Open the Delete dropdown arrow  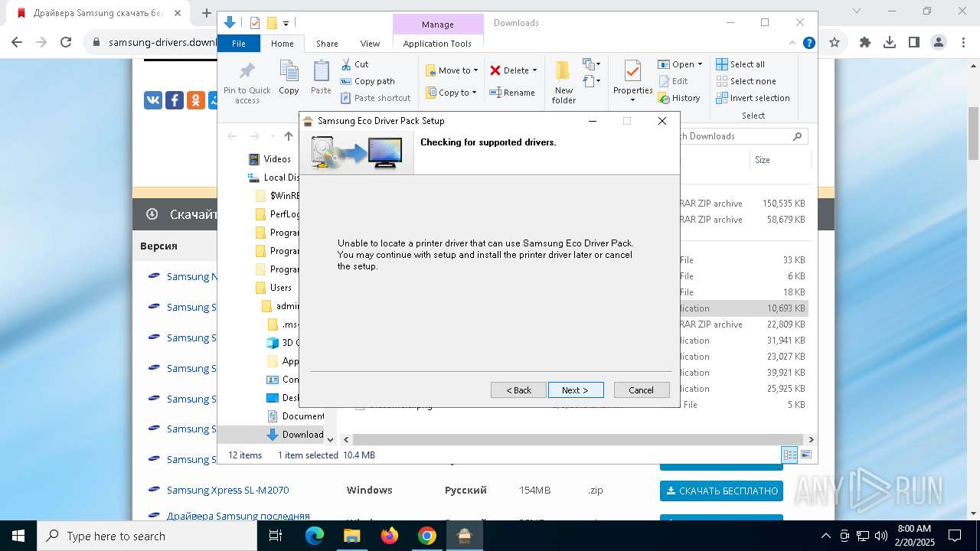click(x=534, y=70)
